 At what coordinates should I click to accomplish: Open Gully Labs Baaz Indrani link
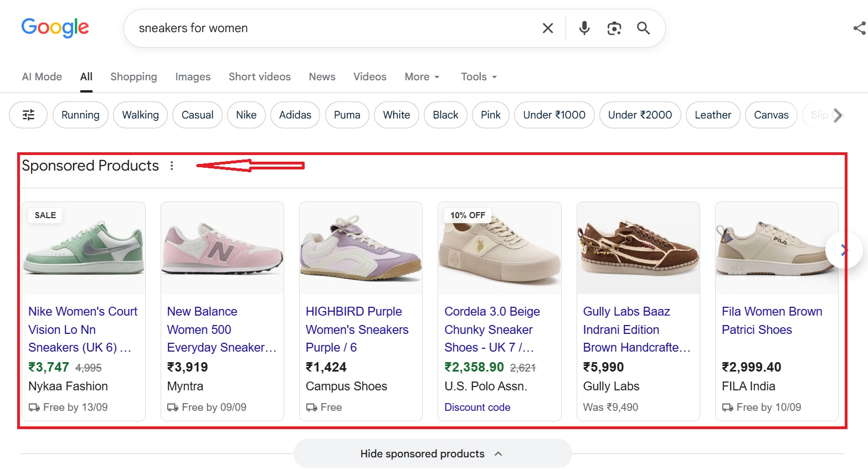pyautogui.click(x=637, y=329)
